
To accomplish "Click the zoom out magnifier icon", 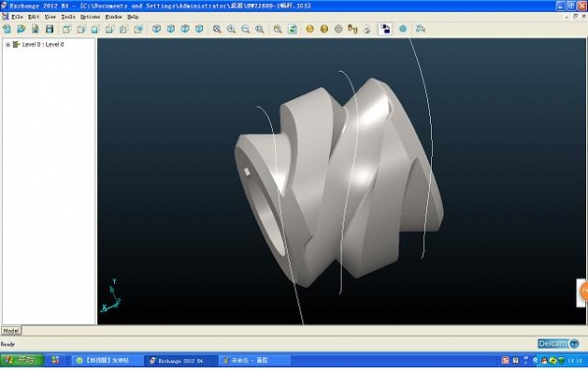I will (245, 28).
